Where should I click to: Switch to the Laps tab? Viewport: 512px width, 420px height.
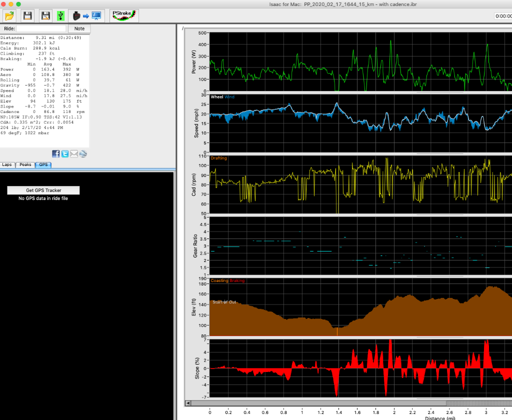(x=7, y=164)
